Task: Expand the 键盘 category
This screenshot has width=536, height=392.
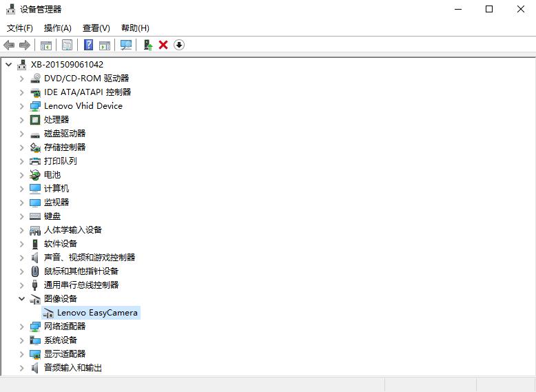Action: pyautogui.click(x=22, y=216)
